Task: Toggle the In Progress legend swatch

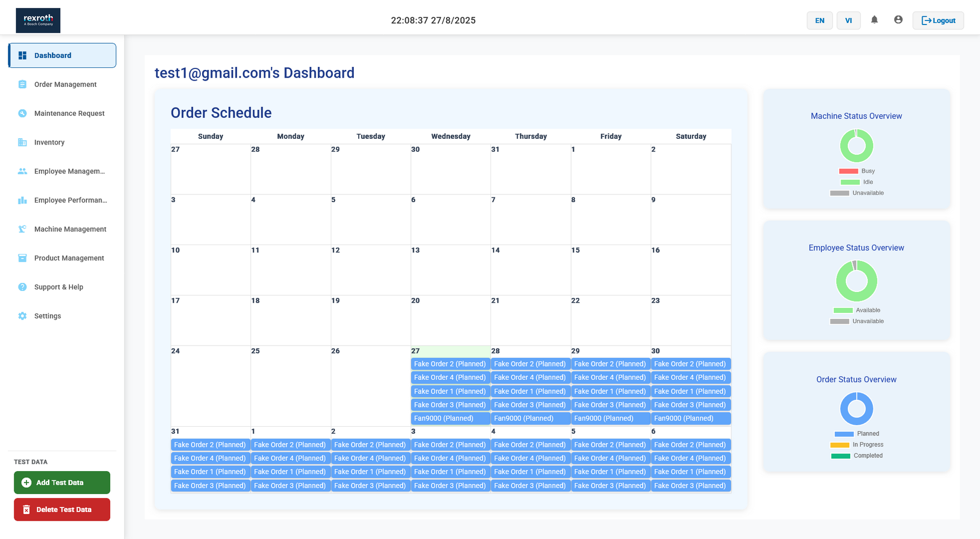Action: pos(840,445)
